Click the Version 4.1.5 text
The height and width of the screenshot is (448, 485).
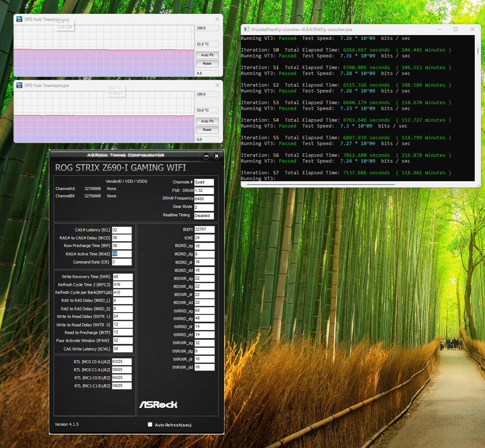point(67,424)
